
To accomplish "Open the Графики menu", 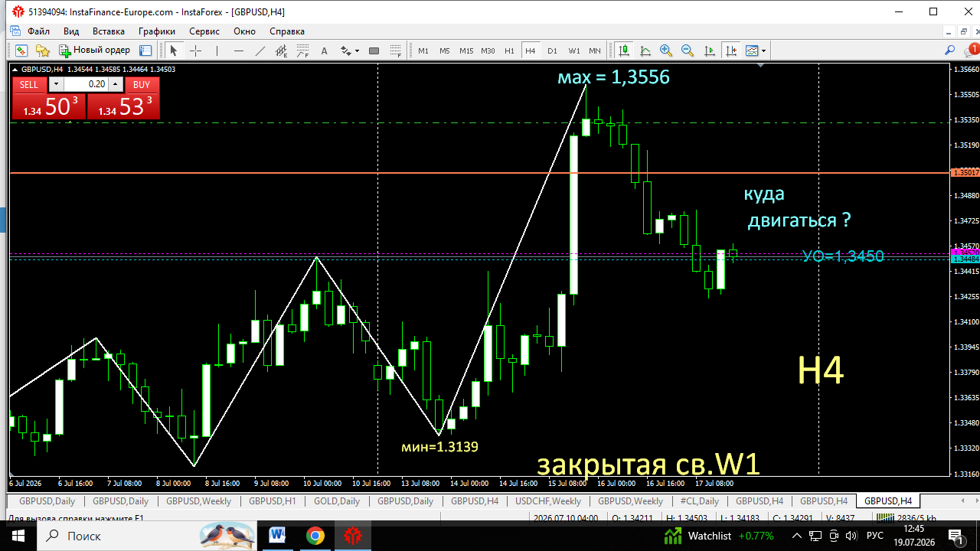I will [157, 31].
